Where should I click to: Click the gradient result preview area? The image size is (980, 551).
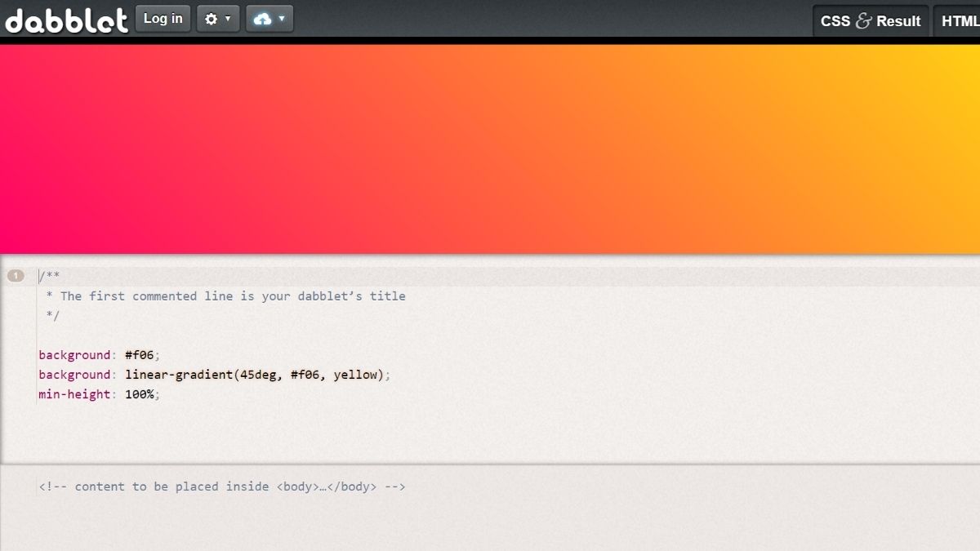(490, 149)
